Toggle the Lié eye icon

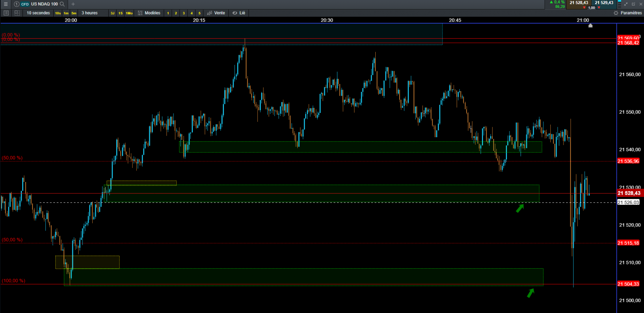click(x=235, y=13)
